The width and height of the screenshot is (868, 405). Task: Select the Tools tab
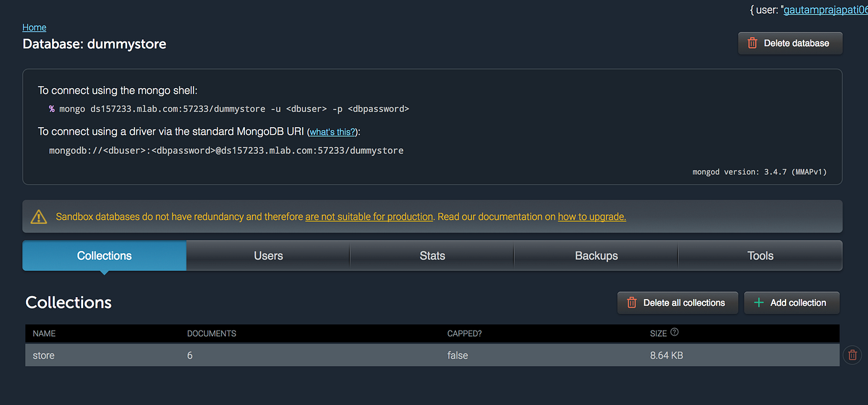[x=760, y=256]
